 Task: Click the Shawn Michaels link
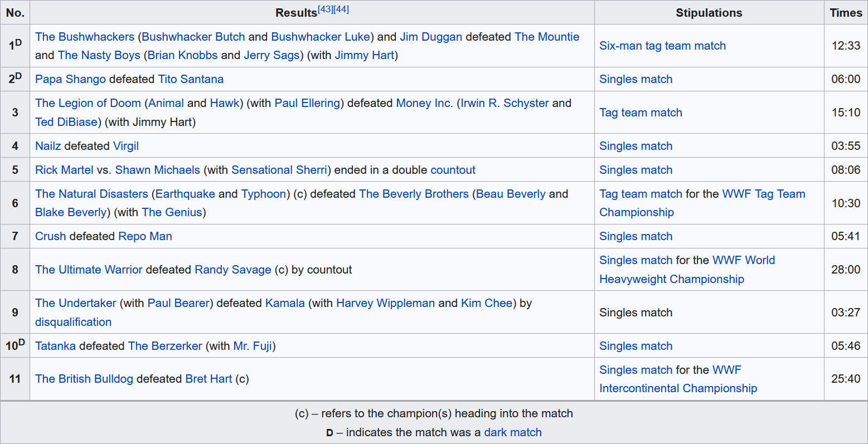coord(157,170)
